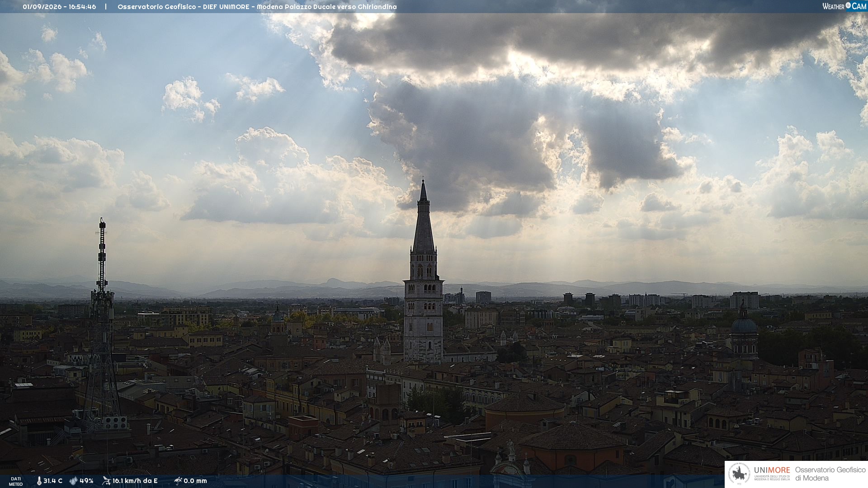This screenshot has width=868, height=488.
Task: Click Osservatorio Geofisico di Modena text
Action: click(x=830, y=474)
